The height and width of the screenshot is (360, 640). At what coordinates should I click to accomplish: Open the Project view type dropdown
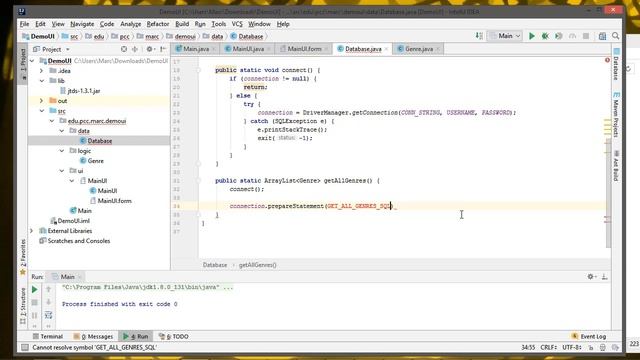[51, 49]
